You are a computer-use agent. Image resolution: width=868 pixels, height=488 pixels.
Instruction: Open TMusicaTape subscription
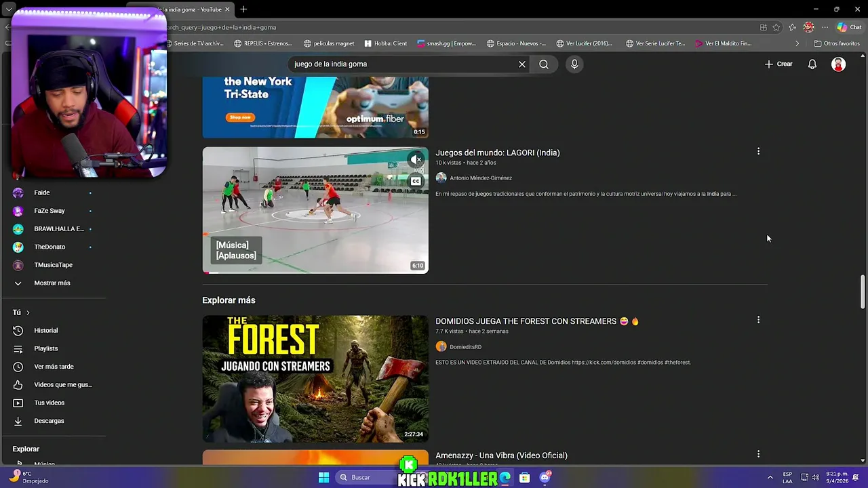pyautogui.click(x=53, y=265)
